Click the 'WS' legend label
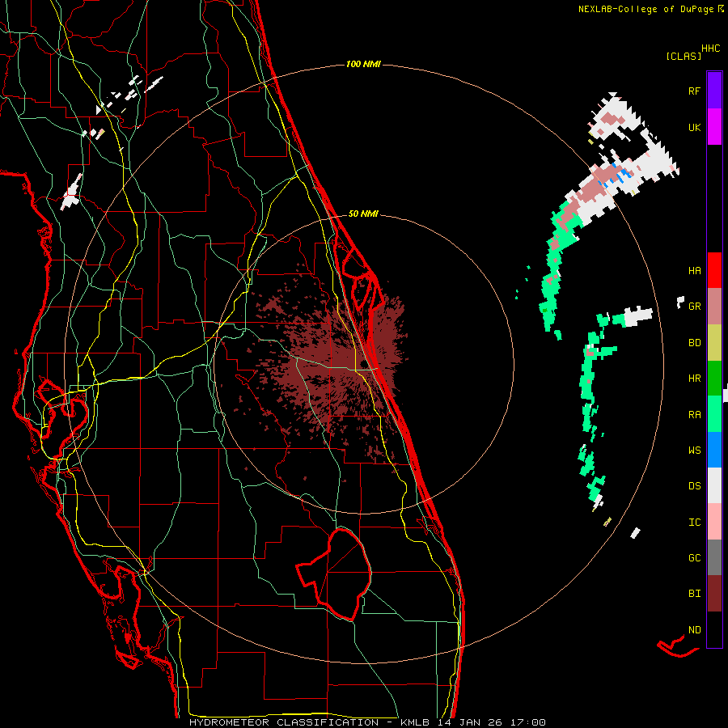The image size is (728, 728). tap(694, 451)
